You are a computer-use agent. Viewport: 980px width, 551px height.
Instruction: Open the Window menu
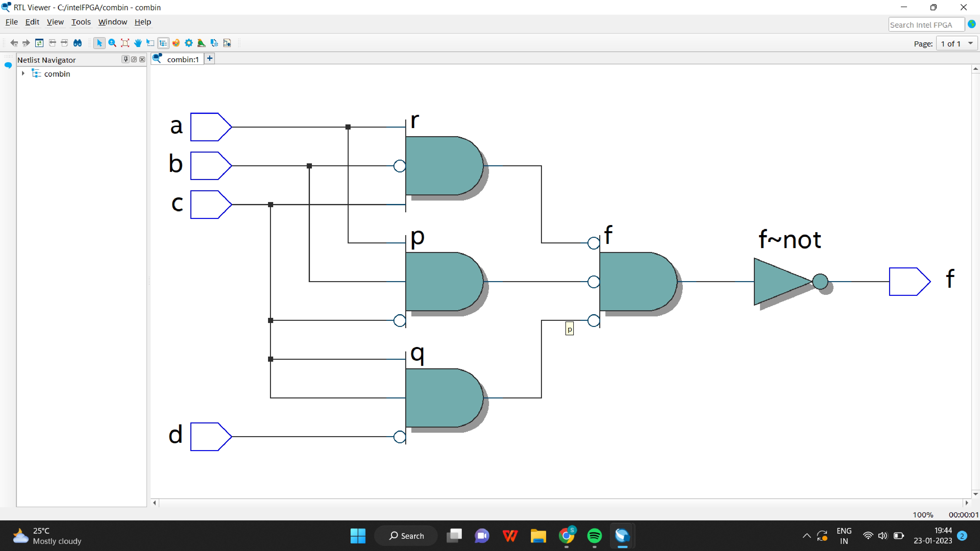tap(113, 22)
